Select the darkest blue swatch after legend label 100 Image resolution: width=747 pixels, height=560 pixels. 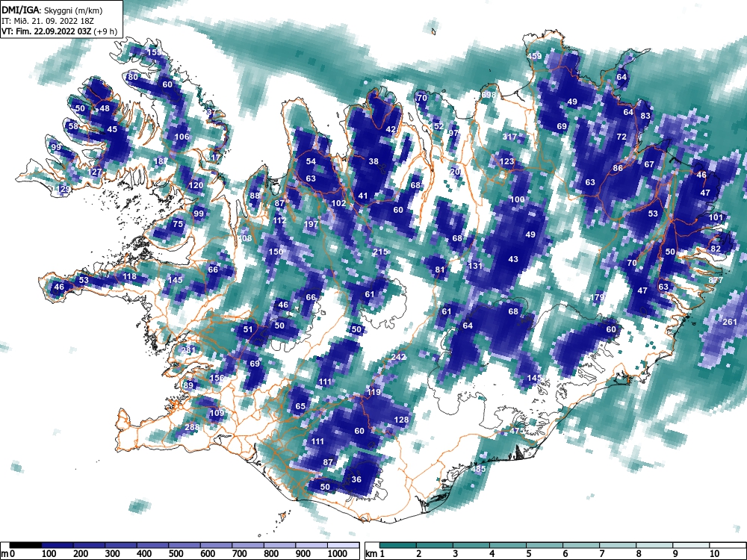[58, 545]
